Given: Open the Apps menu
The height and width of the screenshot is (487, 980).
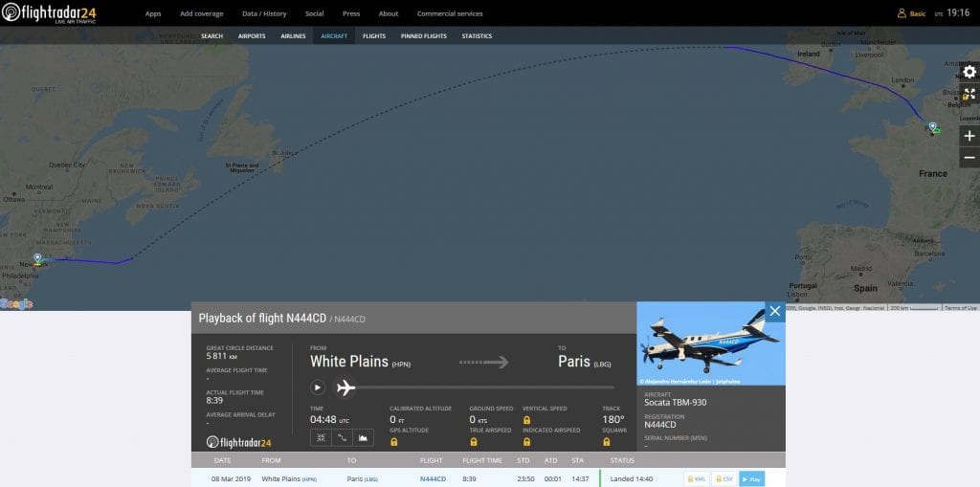Looking at the screenshot, I should [153, 13].
